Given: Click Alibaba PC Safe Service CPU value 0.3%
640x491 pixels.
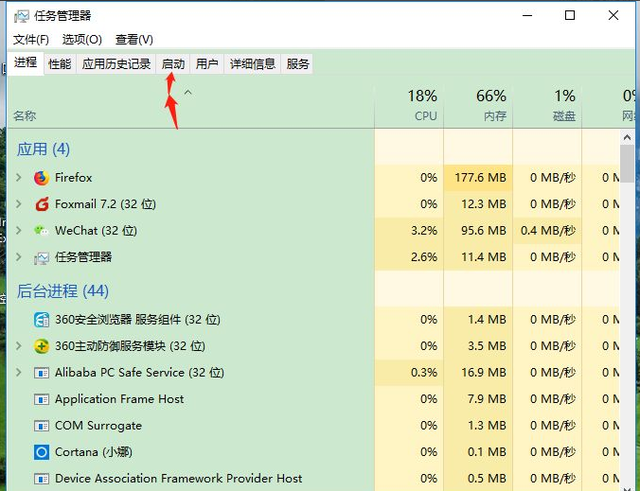Looking at the screenshot, I should coord(424,373).
